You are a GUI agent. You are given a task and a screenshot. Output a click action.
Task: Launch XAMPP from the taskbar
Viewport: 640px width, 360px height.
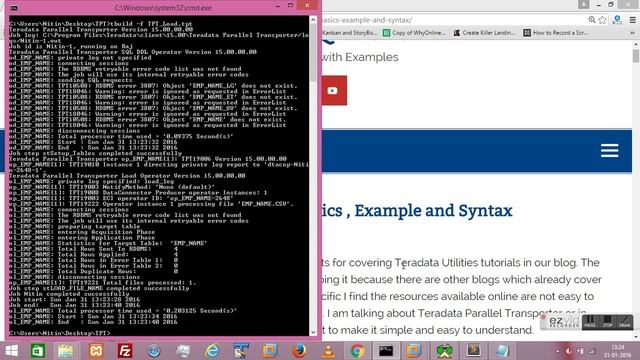point(96,351)
